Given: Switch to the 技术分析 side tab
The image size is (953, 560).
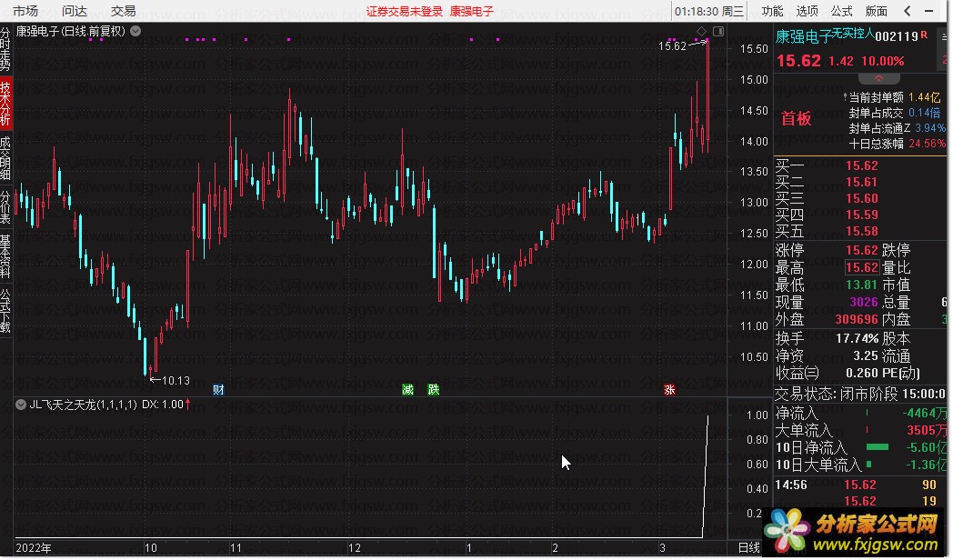Looking at the screenshot, I should pos(5,104).
